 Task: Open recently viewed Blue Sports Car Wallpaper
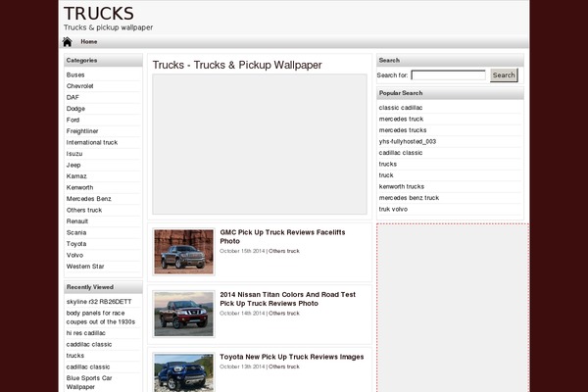89,382
